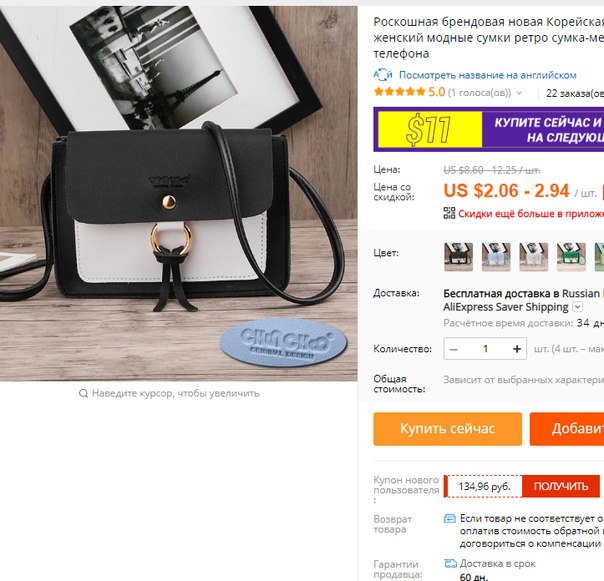604x581 pixels.
Task: Click the QR code icon for app discounts
Action: (449, 213)
